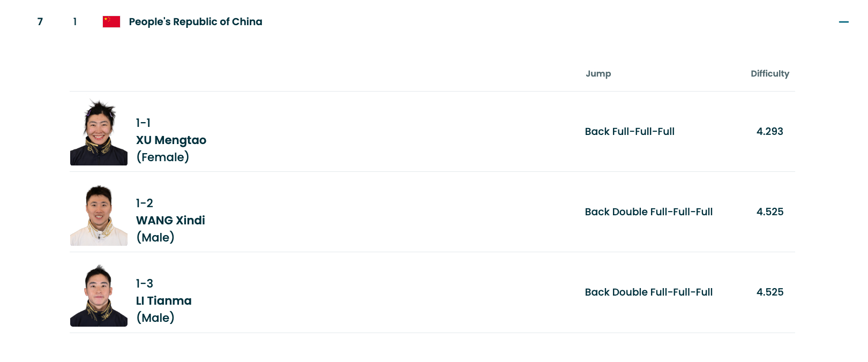868x362 pixels.
Task: Click People's Republic of China team name
Action: point(196,22)
